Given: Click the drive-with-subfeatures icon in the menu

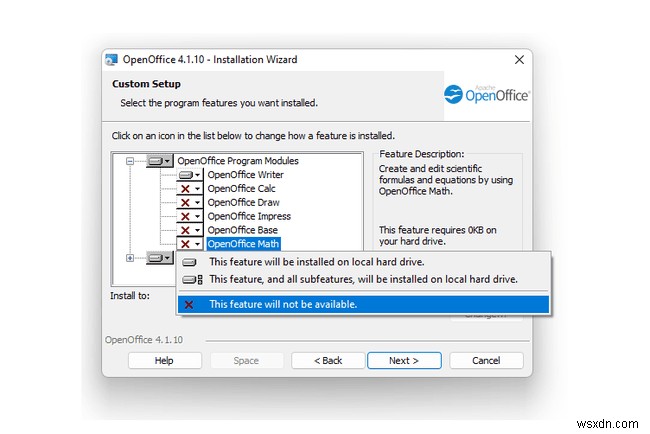Looking at the screenshot, I should [x=193, y=280].
